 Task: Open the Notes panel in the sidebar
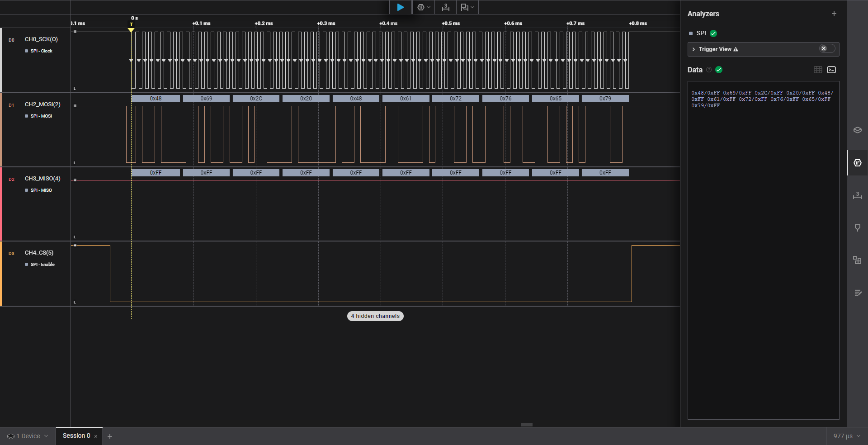[857, 293]
